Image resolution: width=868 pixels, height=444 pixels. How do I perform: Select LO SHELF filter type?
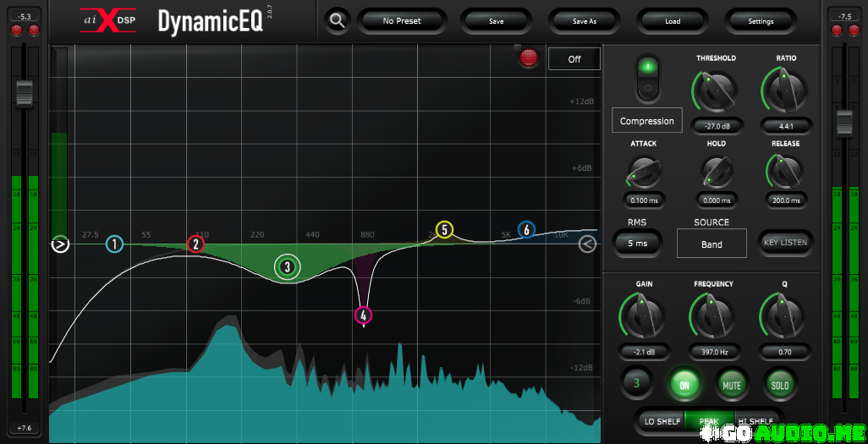[662, 421]
